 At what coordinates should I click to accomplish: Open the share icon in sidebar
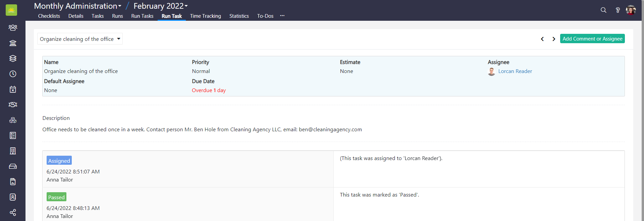pyautogui.click(x=13, y=213)
